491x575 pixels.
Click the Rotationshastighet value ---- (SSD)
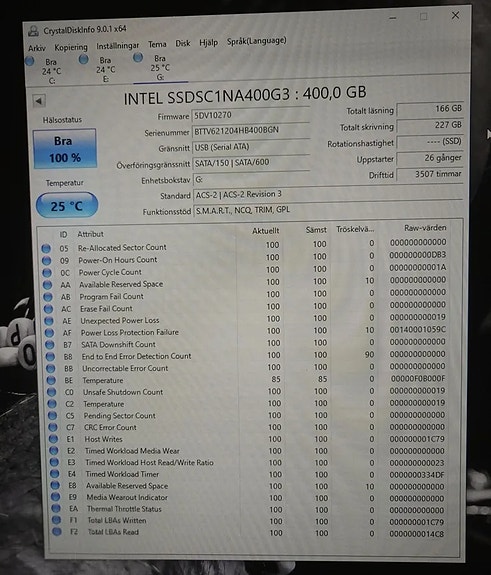pyautogui.click(x=430, y=142)
